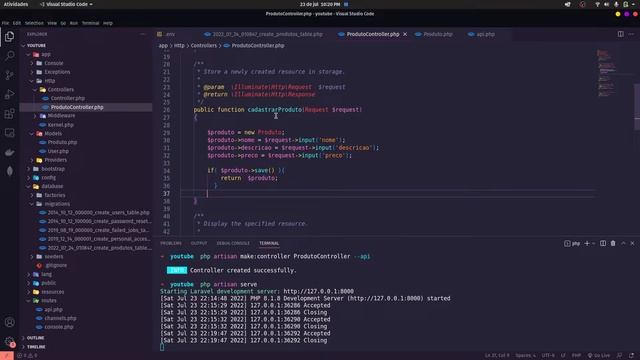Open new terminal profile dropdown arrow
640x360 pixels.
tap(594, 243)
